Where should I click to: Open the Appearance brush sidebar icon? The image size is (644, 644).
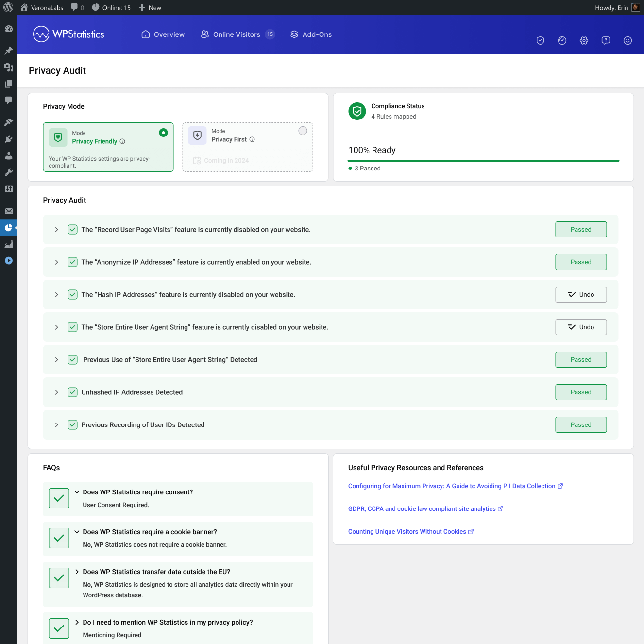tap(9, 122)
